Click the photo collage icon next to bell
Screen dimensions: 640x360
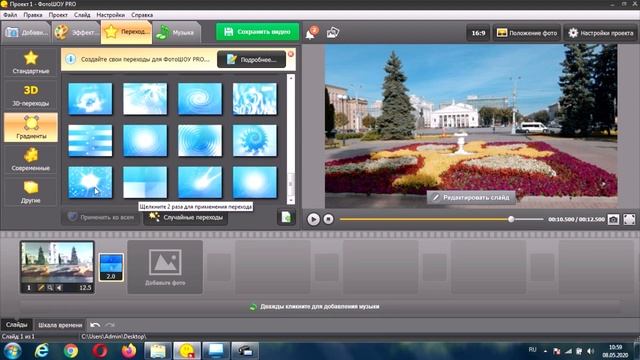point(333,33)
